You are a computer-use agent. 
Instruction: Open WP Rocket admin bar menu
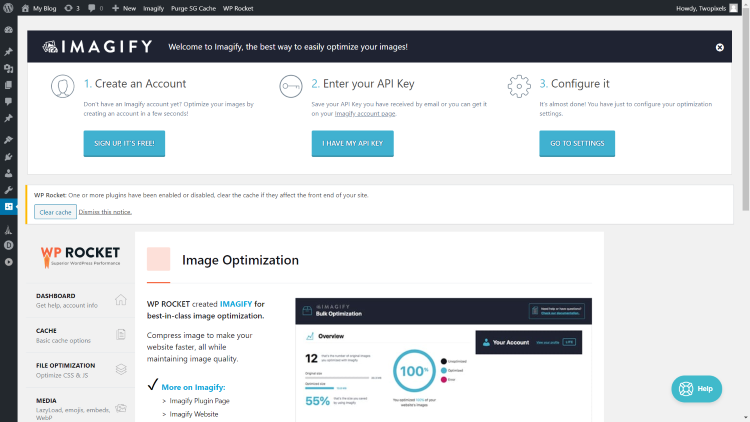point(238,8)
